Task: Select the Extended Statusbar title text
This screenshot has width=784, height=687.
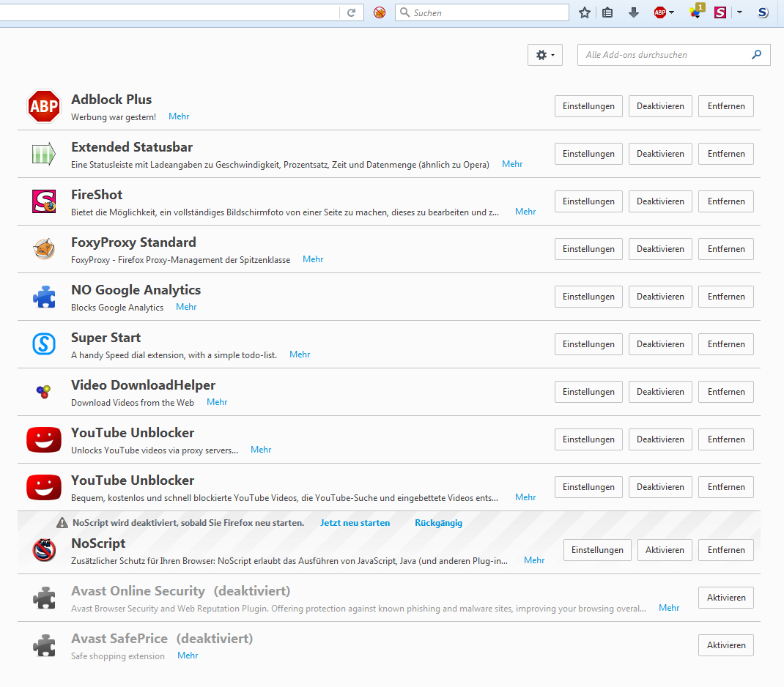Action: 131,147
